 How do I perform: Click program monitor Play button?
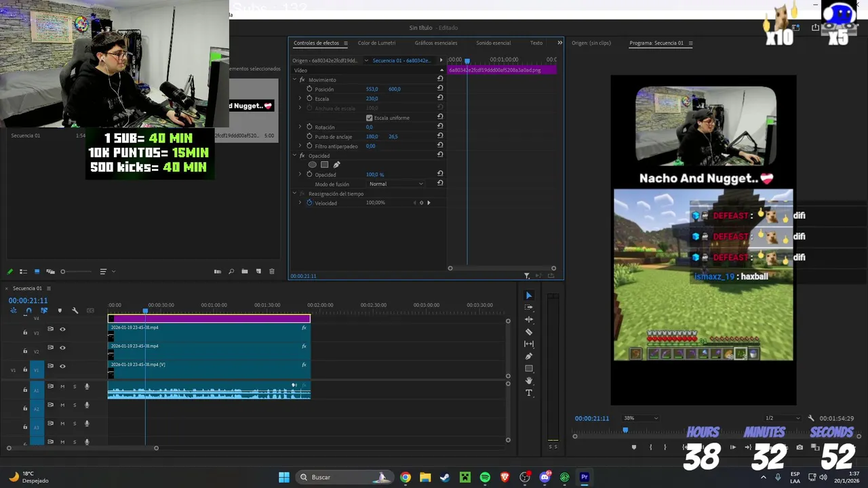pyautogui.click(x=732, y=447)
